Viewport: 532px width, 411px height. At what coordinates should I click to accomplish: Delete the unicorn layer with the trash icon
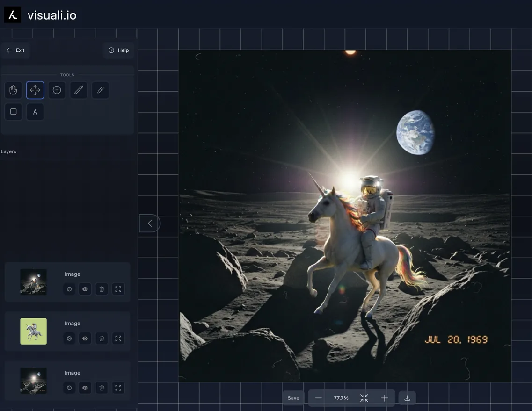point(101,338)
